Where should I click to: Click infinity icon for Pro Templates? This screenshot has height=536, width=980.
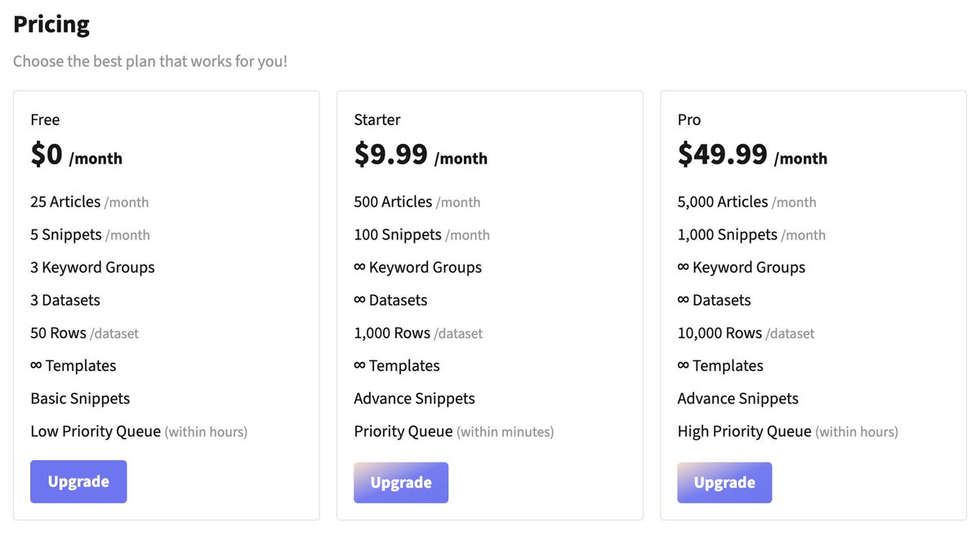coord(684,365)
